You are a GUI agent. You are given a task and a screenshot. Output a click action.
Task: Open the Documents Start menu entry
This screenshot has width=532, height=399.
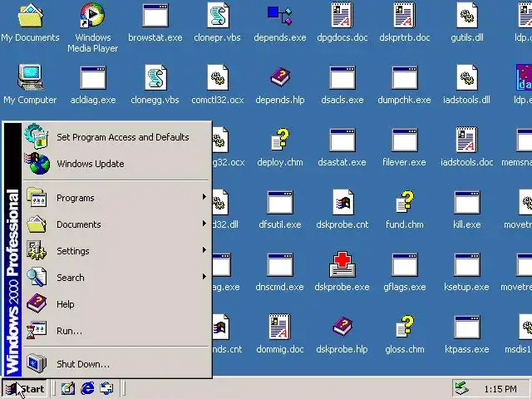116,224
